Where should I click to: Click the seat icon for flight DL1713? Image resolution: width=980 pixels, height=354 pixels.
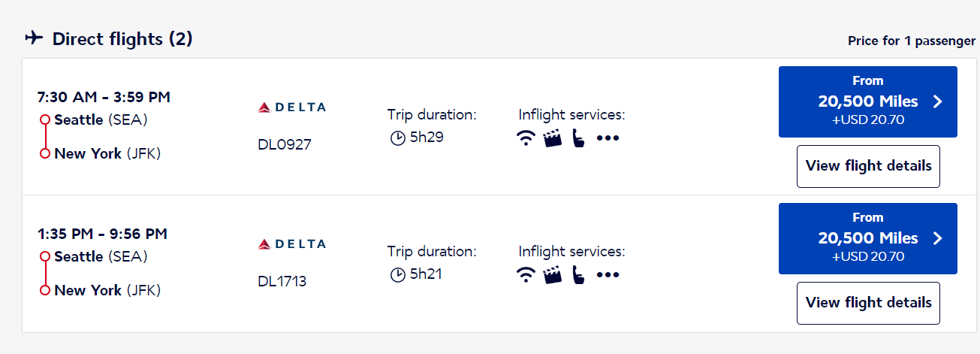[577, 274]
